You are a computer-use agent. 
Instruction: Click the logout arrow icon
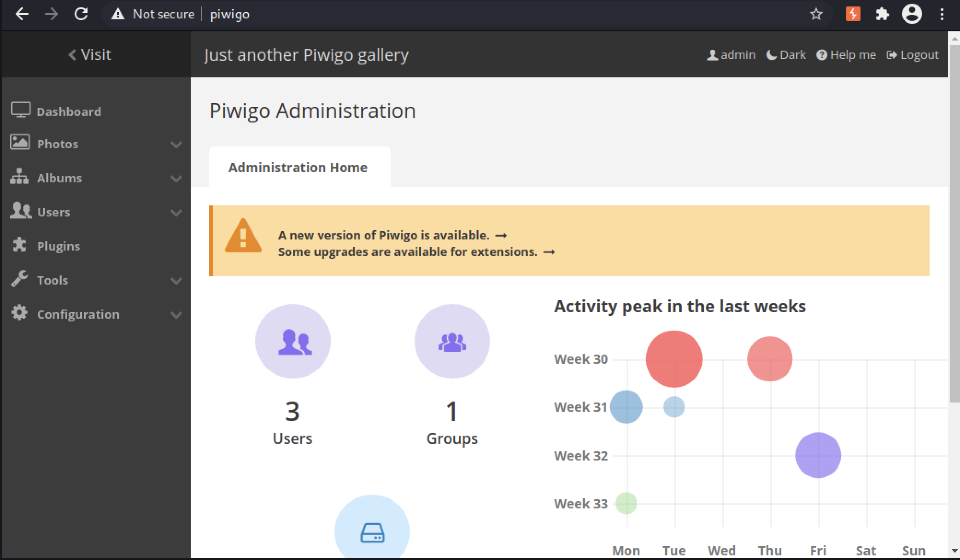click(x=892, y=55)
